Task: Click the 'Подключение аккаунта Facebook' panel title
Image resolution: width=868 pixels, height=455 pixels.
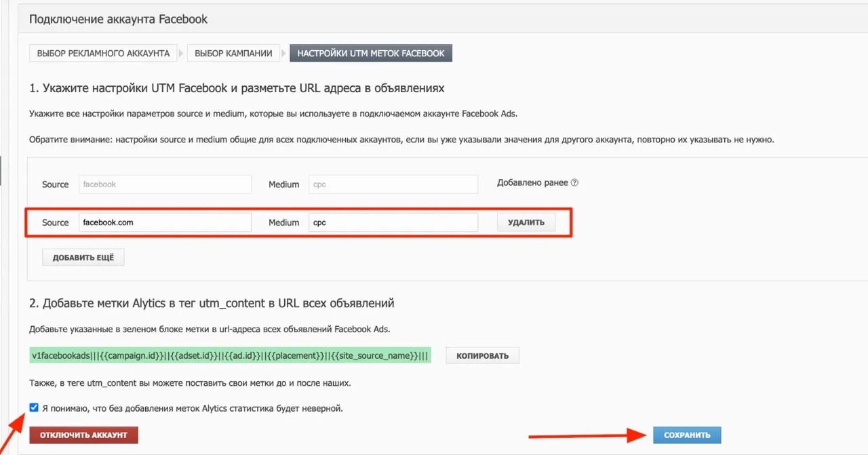Action: click(x=118, y=19)
